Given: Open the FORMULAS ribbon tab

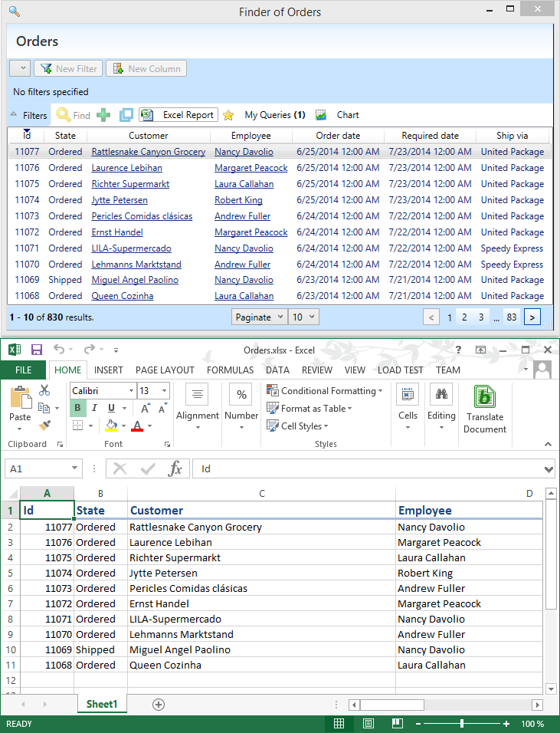Looking at the screenshot, I should coord(230,370).
